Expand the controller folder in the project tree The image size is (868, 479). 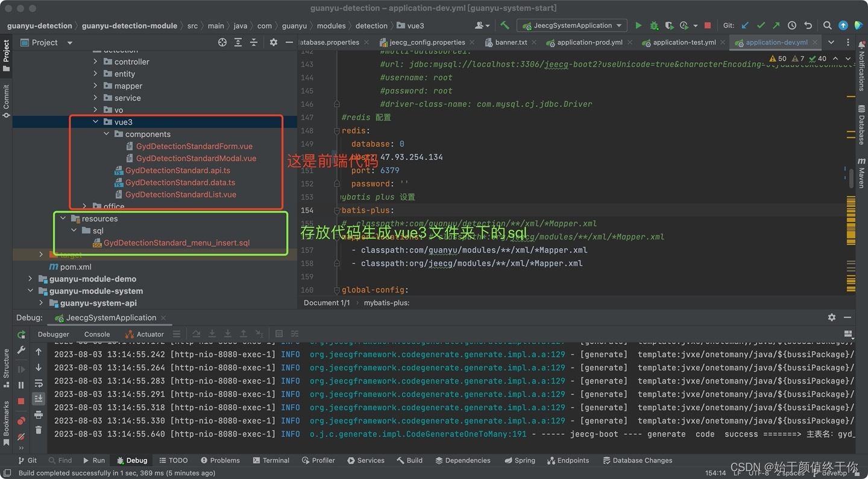pos(95,62)
